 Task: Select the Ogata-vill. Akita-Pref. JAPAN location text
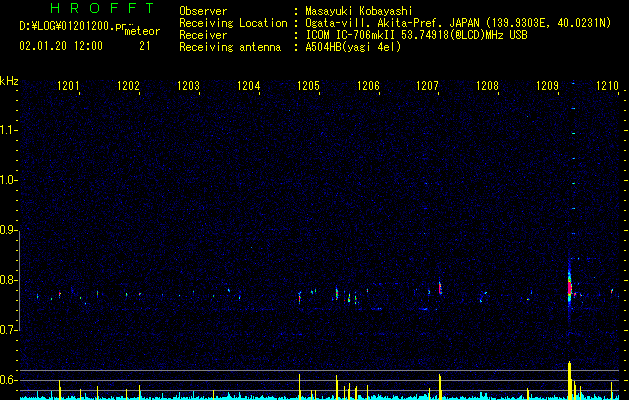[x=458, y=23]
